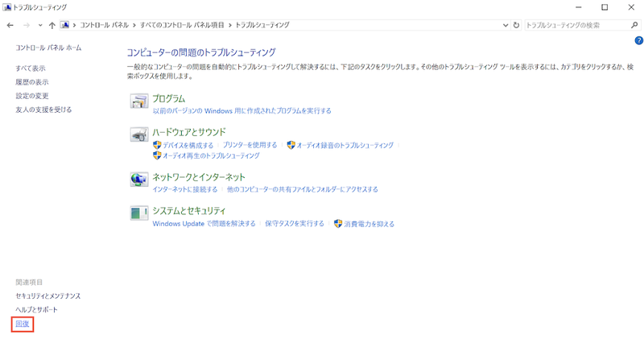644x339 pixels.
Task: Click the トラブルシューティングの検索 search field
Action: point(576,25)
